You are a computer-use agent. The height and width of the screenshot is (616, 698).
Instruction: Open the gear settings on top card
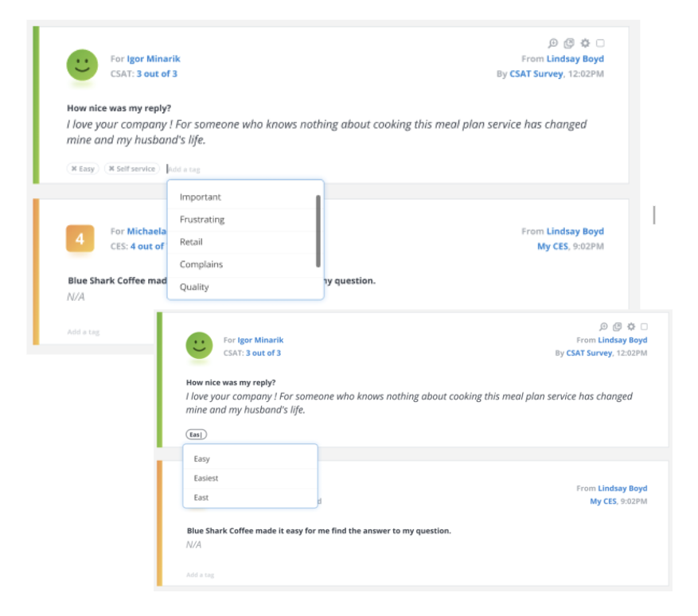click(x=585, y=43)
